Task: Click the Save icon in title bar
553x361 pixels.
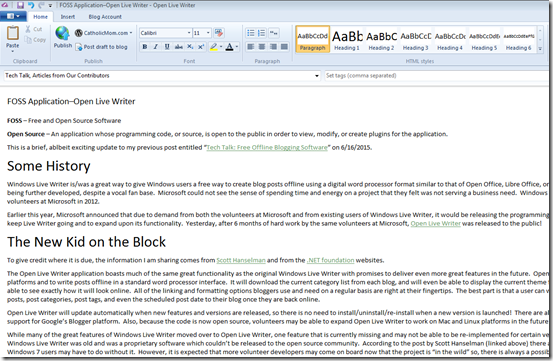Action: tap(20, 5)
